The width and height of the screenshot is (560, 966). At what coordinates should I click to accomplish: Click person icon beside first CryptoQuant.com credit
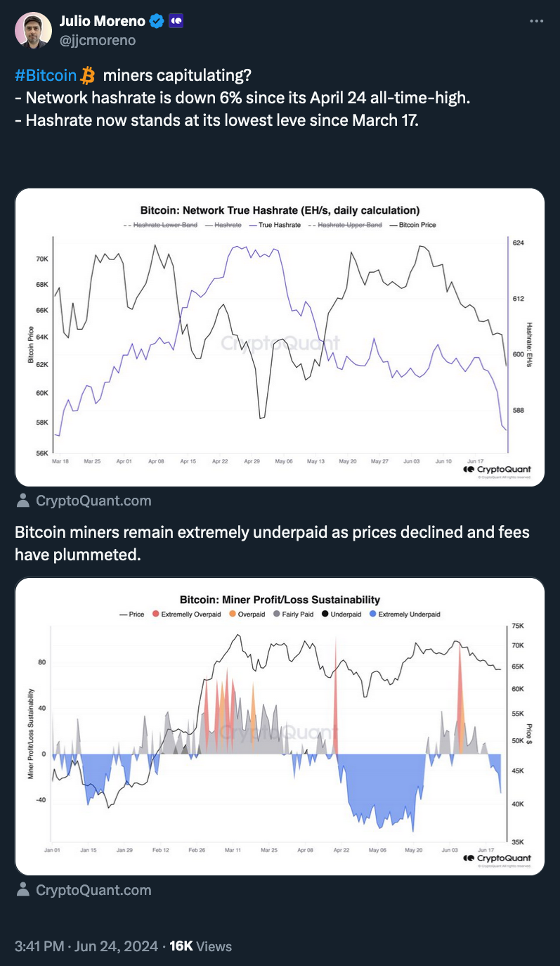point(23,501)
